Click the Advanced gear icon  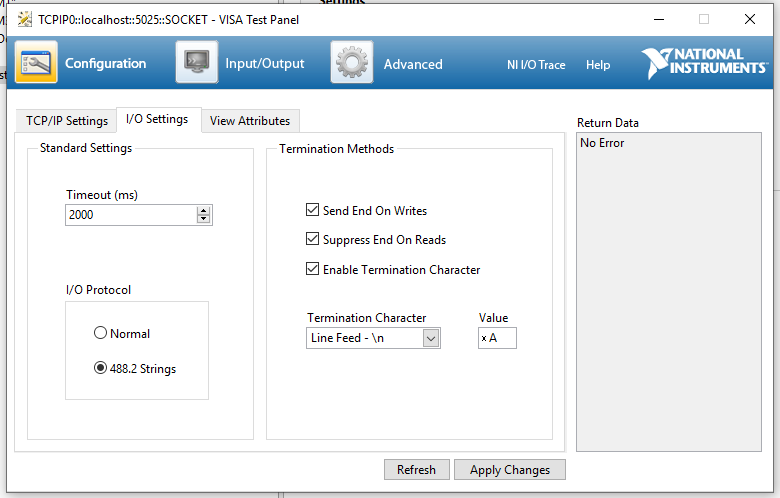352,63
